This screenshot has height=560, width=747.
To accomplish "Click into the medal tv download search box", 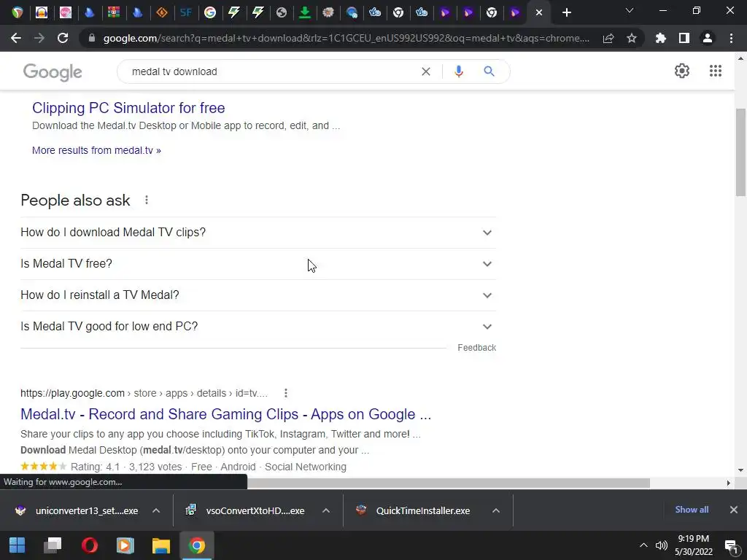I will [271, 71].
